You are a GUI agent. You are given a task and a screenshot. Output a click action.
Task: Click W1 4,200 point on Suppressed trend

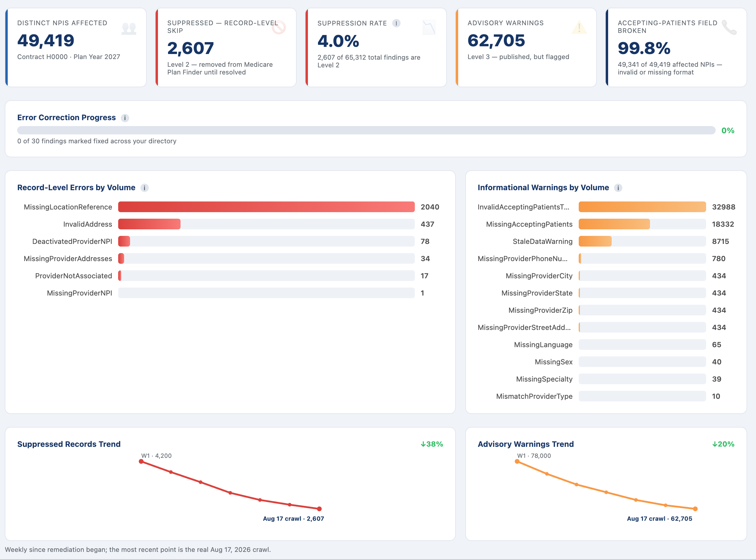tap(141, 461)
